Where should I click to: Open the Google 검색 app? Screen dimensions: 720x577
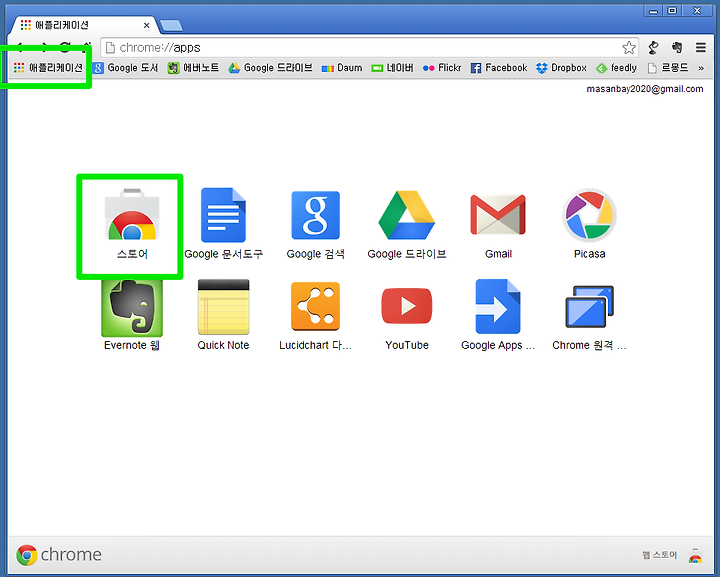pyautogui.click(x=315, y=224)
